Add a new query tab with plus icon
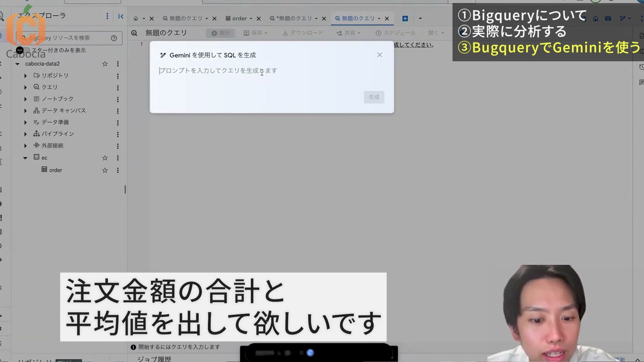This screenshot has height=362, width=644. pos(405,18)
